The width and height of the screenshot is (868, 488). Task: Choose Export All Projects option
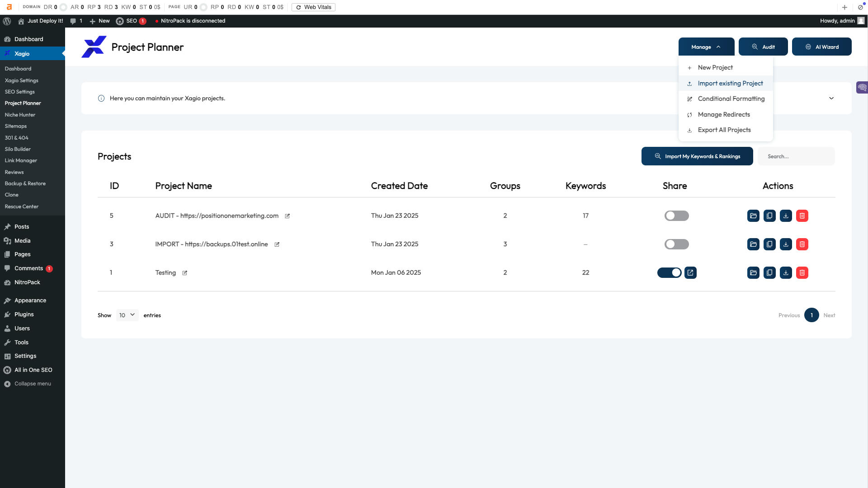tap(726, 130)
